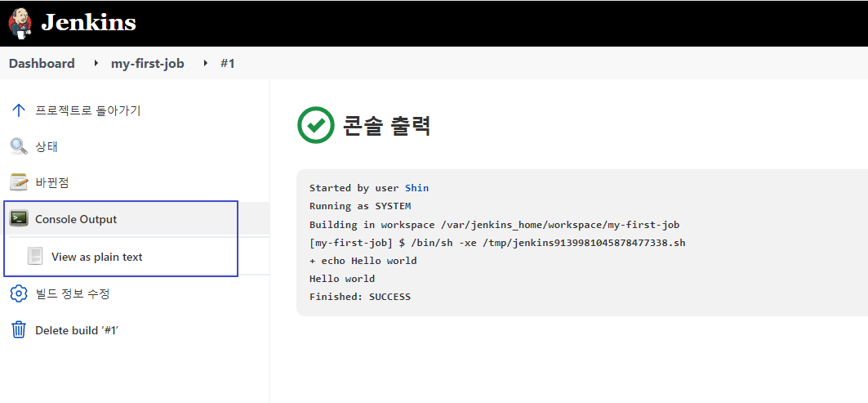Viewport: 868px width, 403px height.
Task: Click the trash can icon for Delete build
Action: (19, 329)
